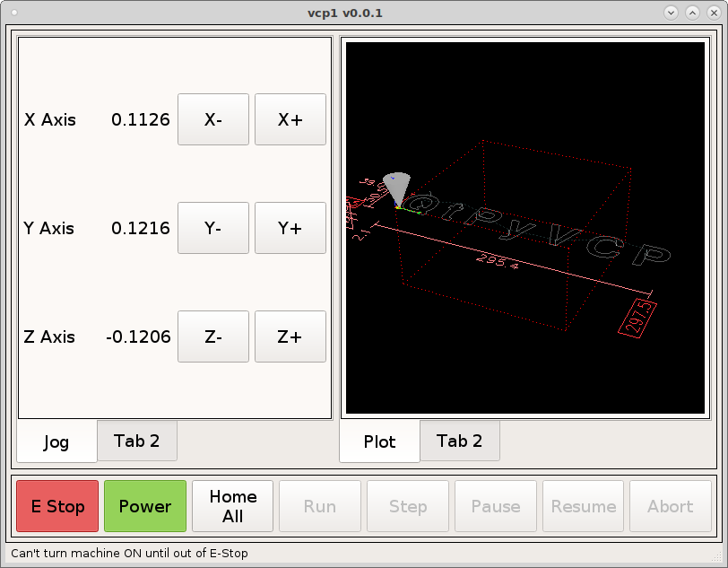728x568 pixels.
Task: Jog Z axis down with Z- button
Action: tap(213, 336)
